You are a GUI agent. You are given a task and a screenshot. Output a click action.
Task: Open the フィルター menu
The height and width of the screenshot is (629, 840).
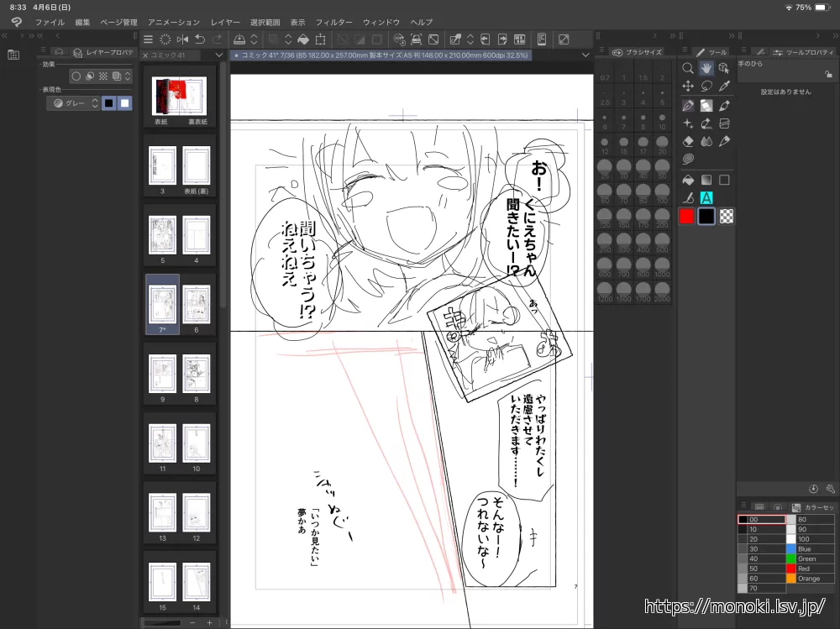(x=333, y=22)
